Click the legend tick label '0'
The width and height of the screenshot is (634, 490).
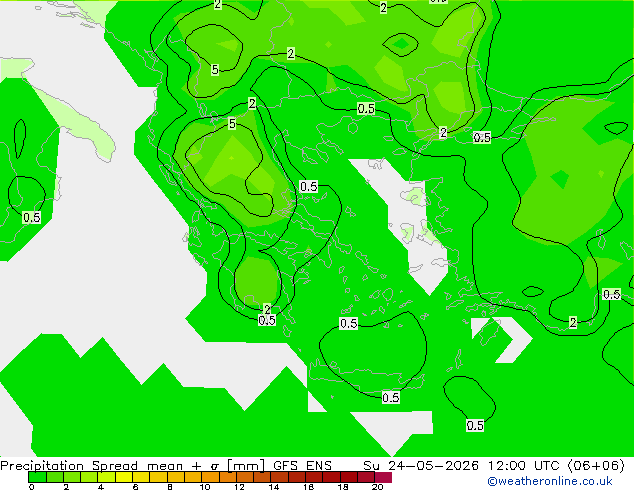click(32, 487)
